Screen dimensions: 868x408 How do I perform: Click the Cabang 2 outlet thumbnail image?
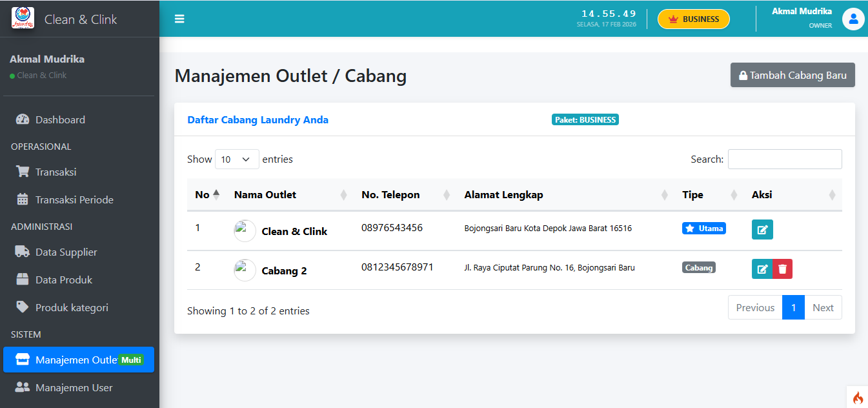pyautogui.click(x=245, y=270)
